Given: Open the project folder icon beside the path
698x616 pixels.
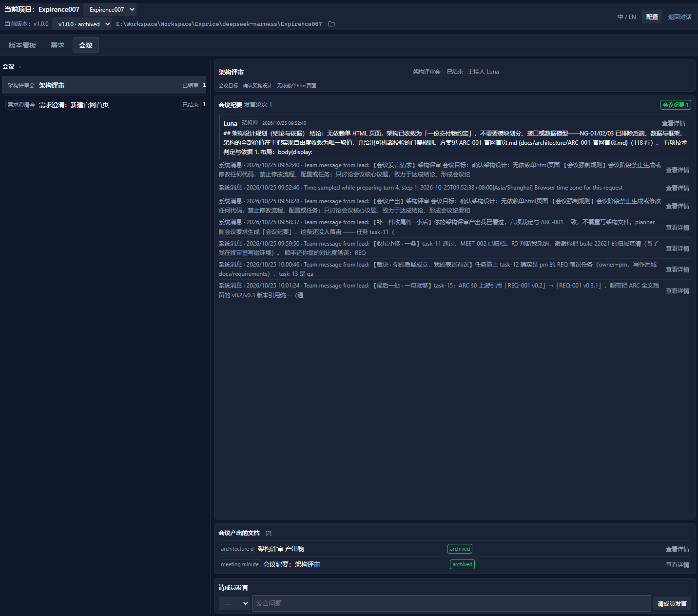Looking at the screenshot, I should point(331,24).
